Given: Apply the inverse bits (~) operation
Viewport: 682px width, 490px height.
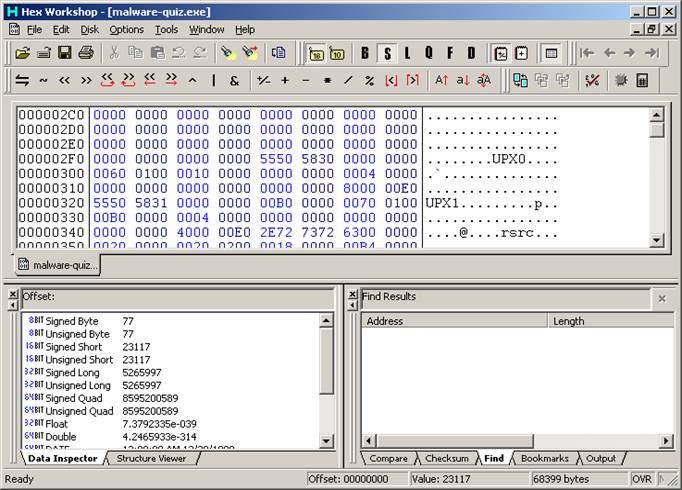Looking at the screenshot, I should click(43, 80).
